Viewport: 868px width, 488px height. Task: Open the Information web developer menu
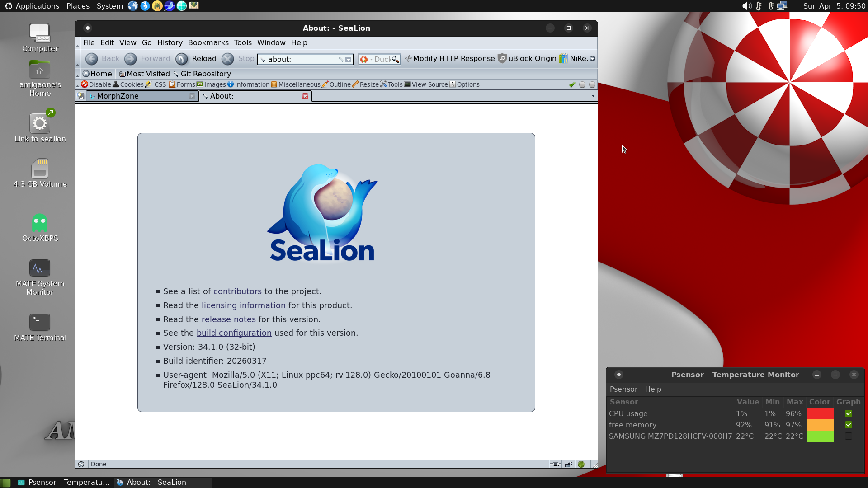[x=248, y=84]
